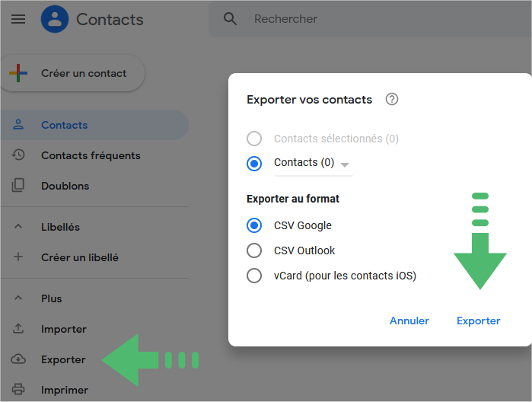The height and width of the screenshot is (402, 532).
Task: Click the Exporter cloud download icon
Action: [x=18, y=359]
